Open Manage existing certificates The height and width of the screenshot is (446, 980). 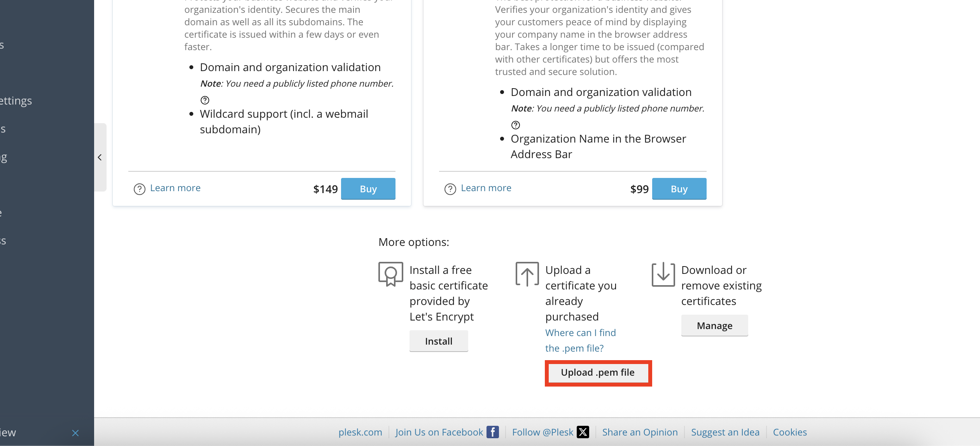pyautogui.click(x=714, y=326)
